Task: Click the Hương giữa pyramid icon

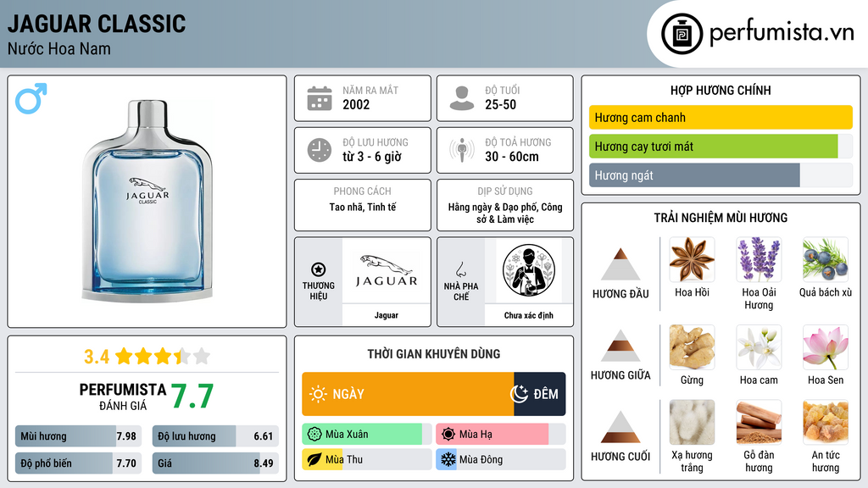Action: 620,346
